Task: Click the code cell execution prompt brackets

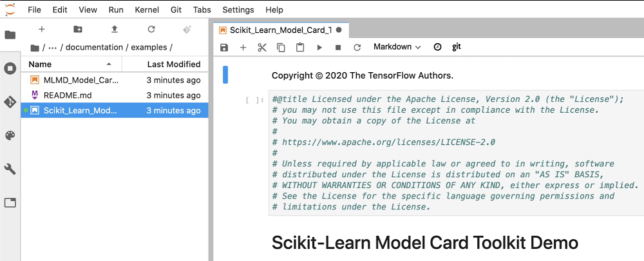Action: click(254, 100)
